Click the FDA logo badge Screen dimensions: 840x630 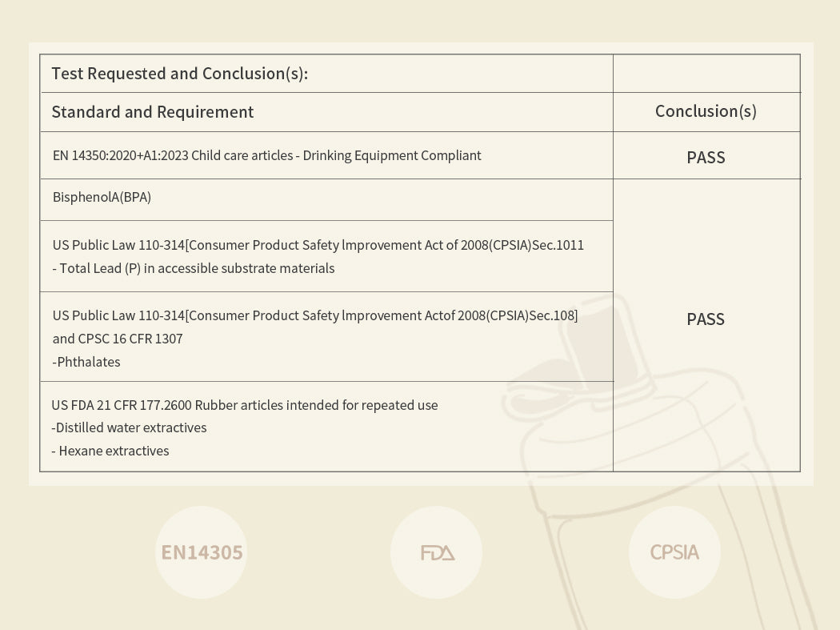(x=437, y=552)
